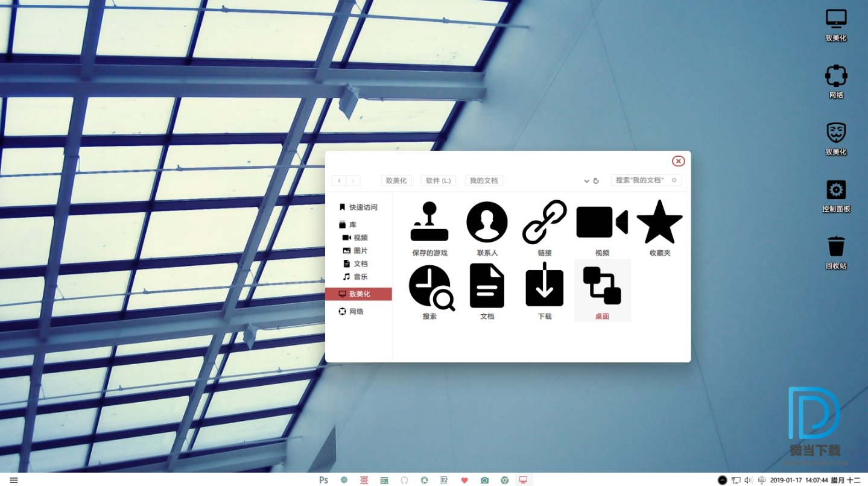Go back with the left arrow
The width and height of the screenshot is (868, 486).
coord(339,181)
